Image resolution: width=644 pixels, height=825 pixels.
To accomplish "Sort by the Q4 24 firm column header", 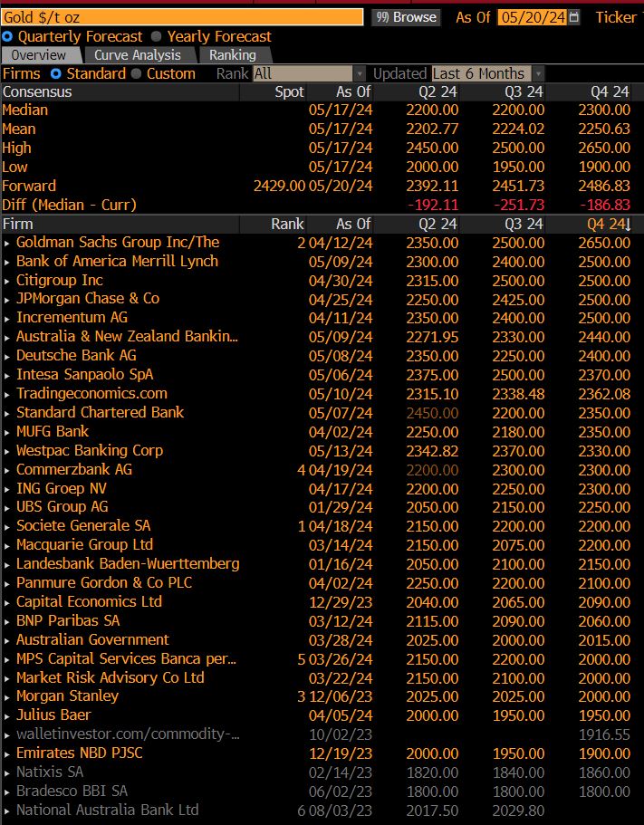I will [610, 225].
